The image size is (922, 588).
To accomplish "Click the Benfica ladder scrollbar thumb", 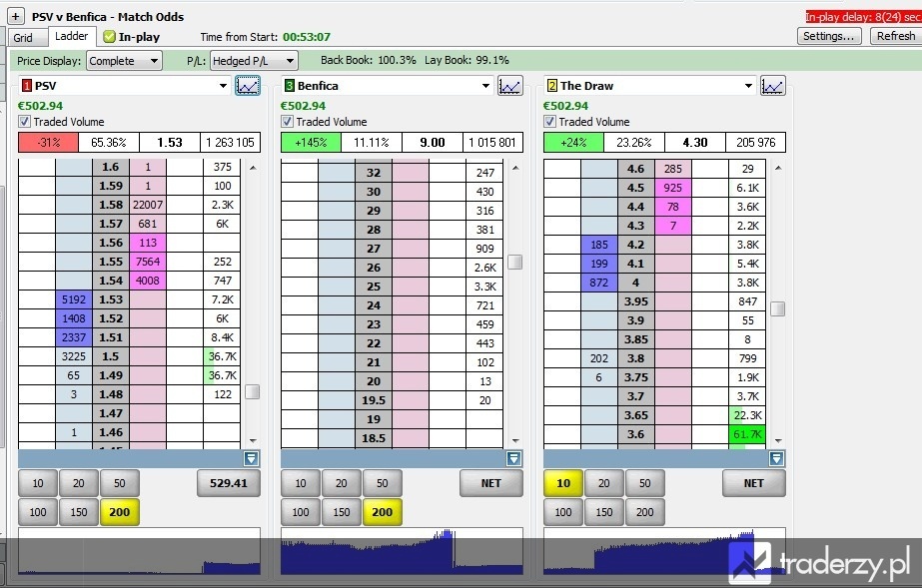I will pyautogui.click(x=515, y=262).
